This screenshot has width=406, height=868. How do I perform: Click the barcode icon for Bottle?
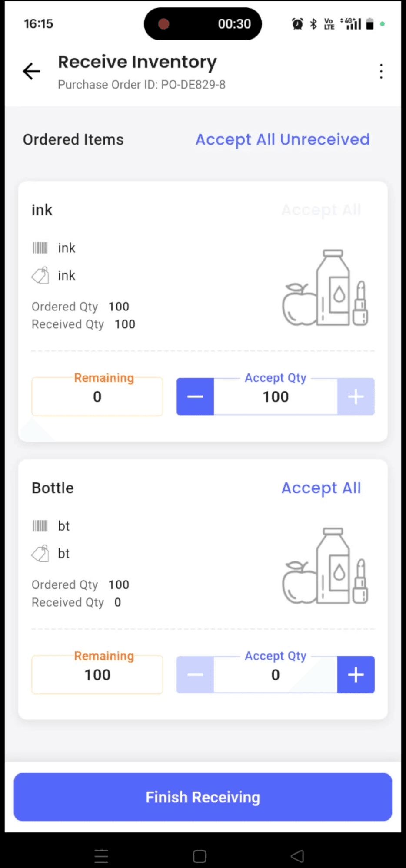[x=40, y=526]
